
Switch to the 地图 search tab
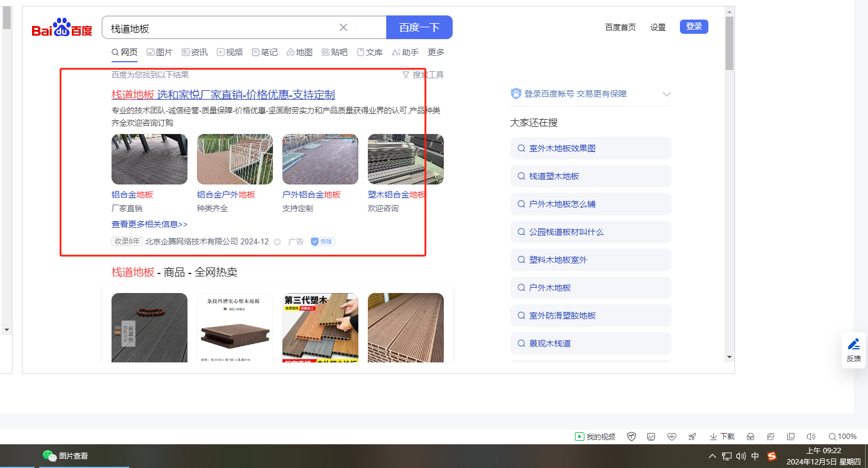pos(300,52)
